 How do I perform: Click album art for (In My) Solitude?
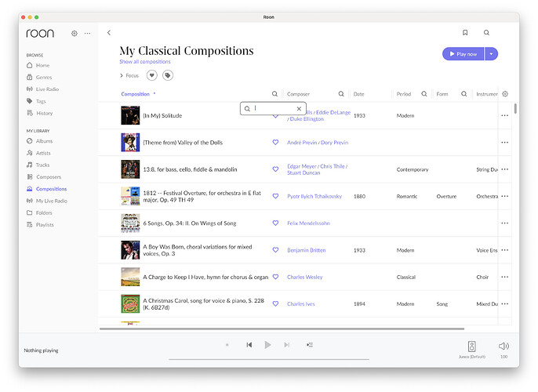pos(130,115)
